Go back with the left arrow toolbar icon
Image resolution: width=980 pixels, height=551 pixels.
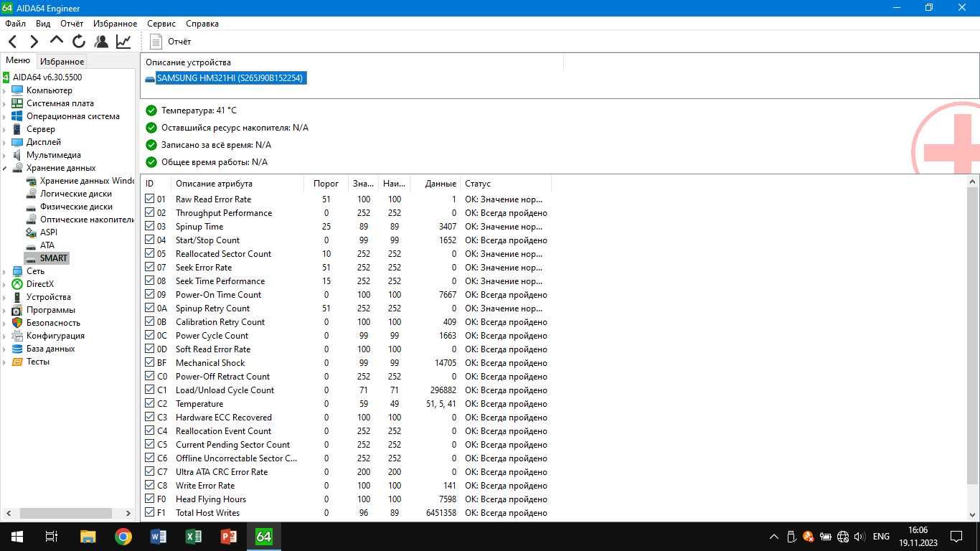(13, 42)
